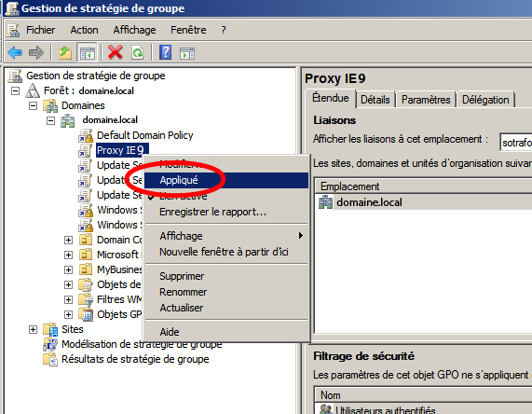Viewport: 532px width, 414px height.
Task: Switch to the Délégation tab
Action: 485,100
